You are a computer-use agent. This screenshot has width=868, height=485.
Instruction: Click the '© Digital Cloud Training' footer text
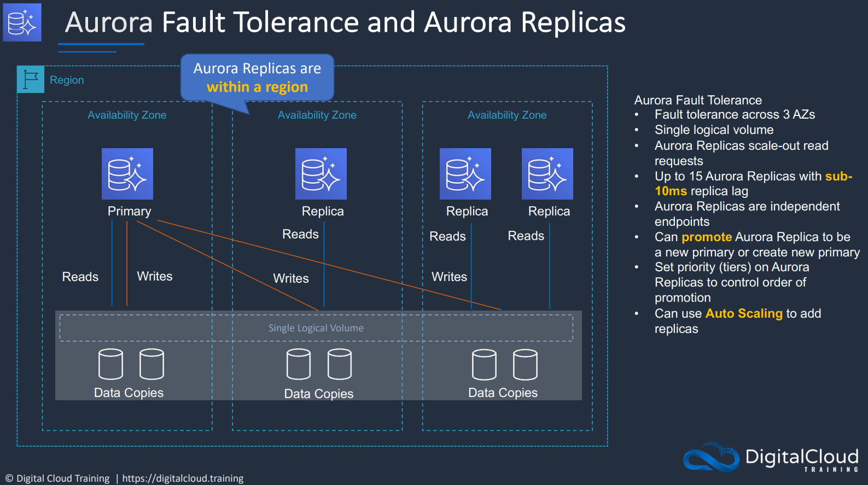(57, 478)
